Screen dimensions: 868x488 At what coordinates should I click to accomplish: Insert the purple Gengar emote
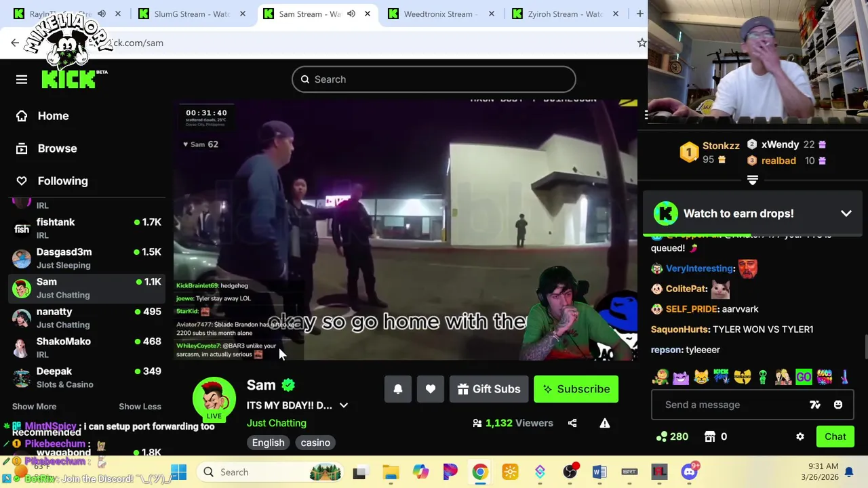click(x=681, y=377)
